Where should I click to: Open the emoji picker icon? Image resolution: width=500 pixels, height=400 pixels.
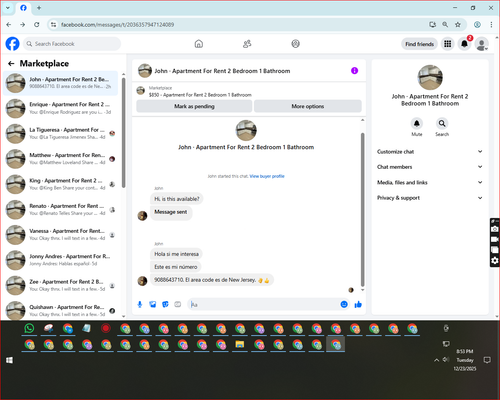(x=344, y=304)
